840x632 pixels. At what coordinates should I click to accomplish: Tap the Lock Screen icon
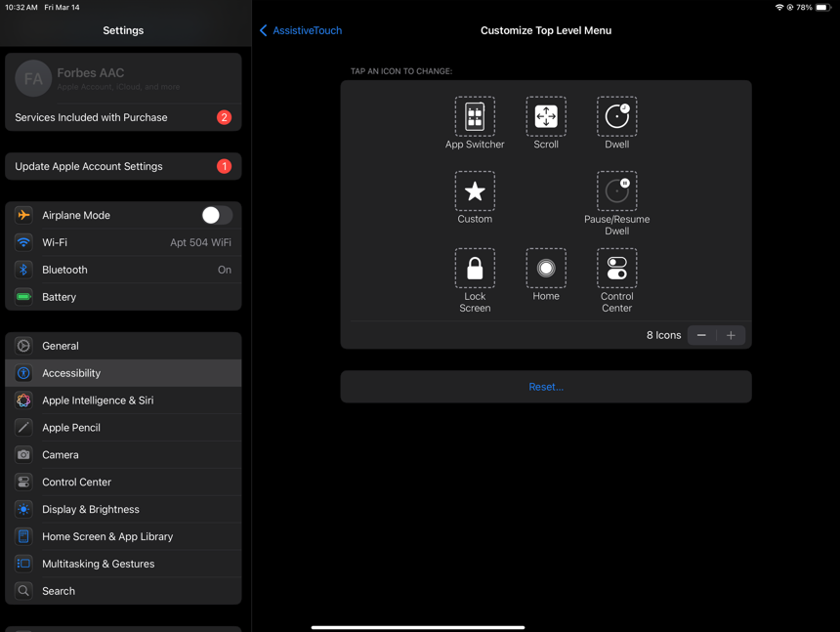[x=475, y=267]
